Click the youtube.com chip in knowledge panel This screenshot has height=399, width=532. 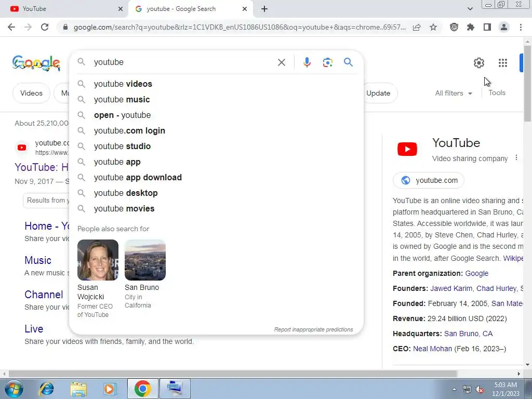click(429, 180)
